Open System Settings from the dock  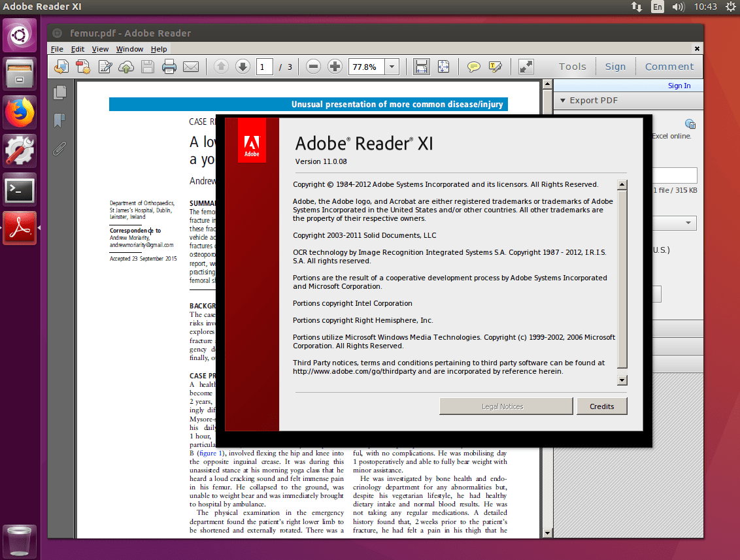[x=20, y=152]
